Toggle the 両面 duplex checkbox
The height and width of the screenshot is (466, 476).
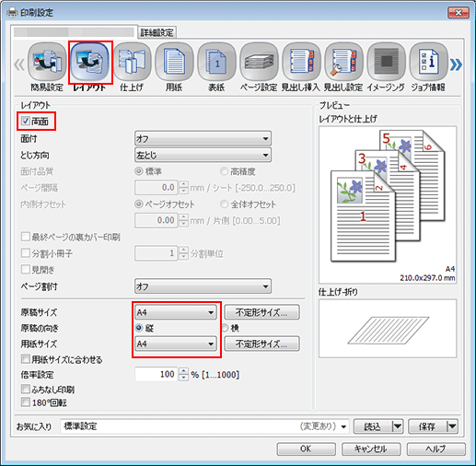coord(26,121)
